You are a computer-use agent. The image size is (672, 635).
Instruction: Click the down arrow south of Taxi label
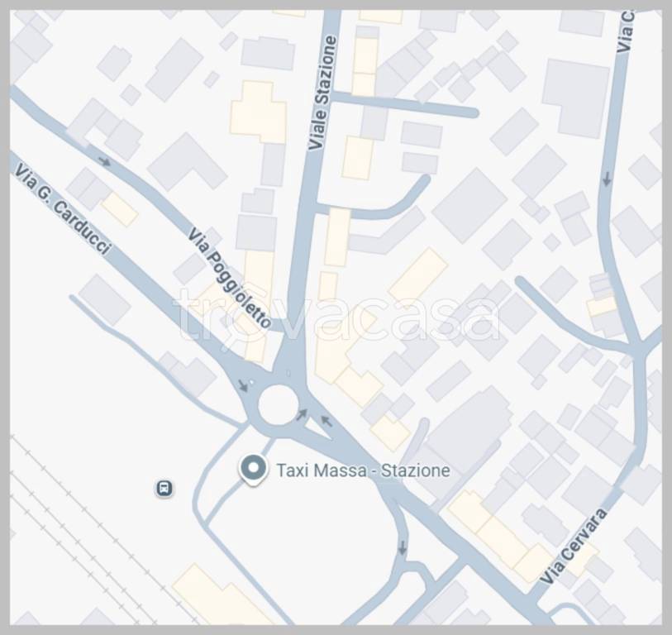click(402, 547)
